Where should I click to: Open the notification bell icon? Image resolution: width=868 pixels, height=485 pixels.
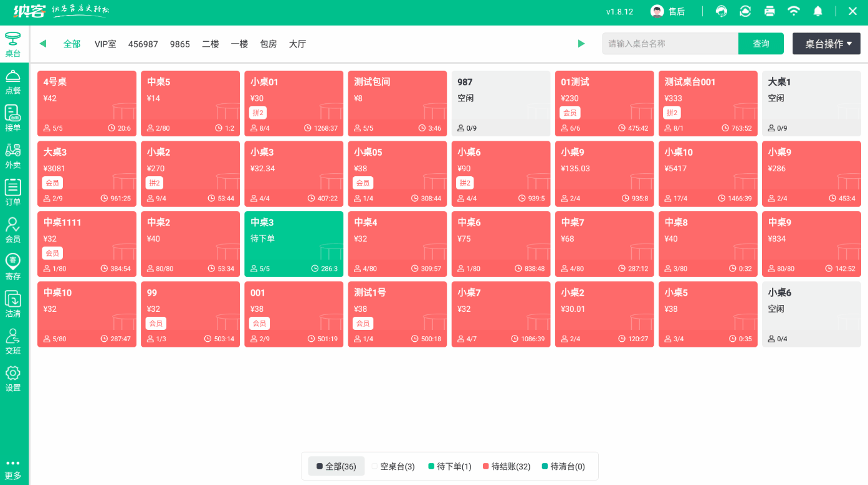818,11
